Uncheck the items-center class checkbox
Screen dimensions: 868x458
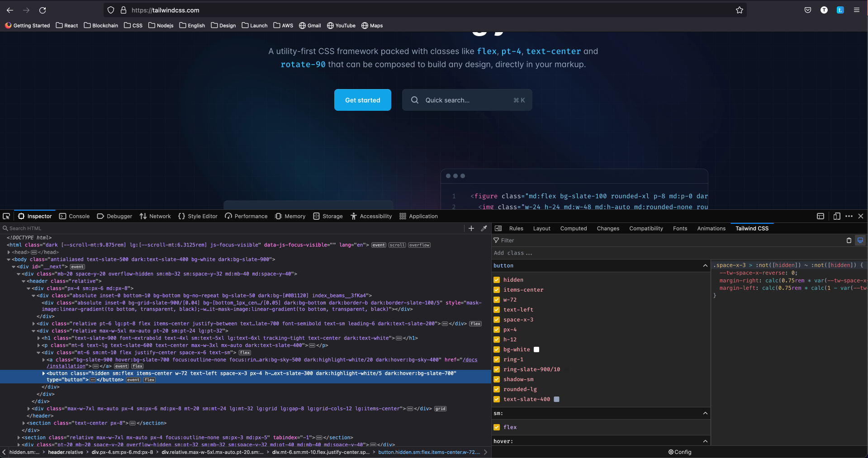497,290
